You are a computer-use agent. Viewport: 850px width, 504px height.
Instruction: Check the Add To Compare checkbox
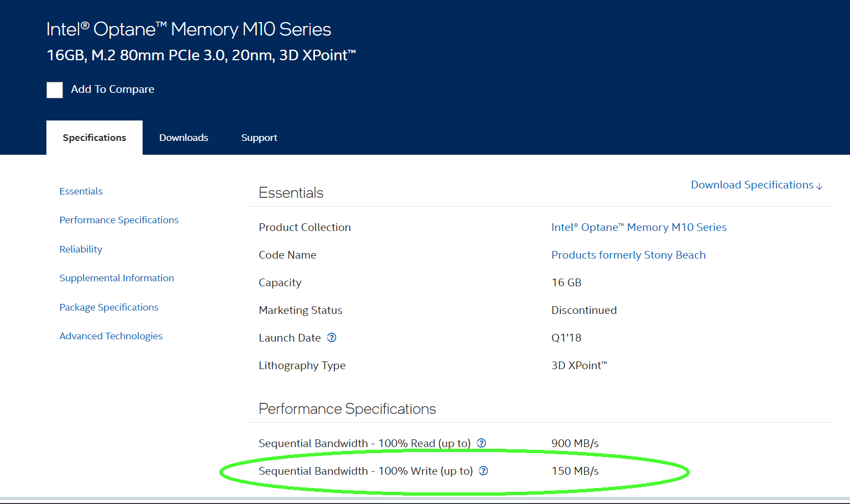[x=55, y=90]
